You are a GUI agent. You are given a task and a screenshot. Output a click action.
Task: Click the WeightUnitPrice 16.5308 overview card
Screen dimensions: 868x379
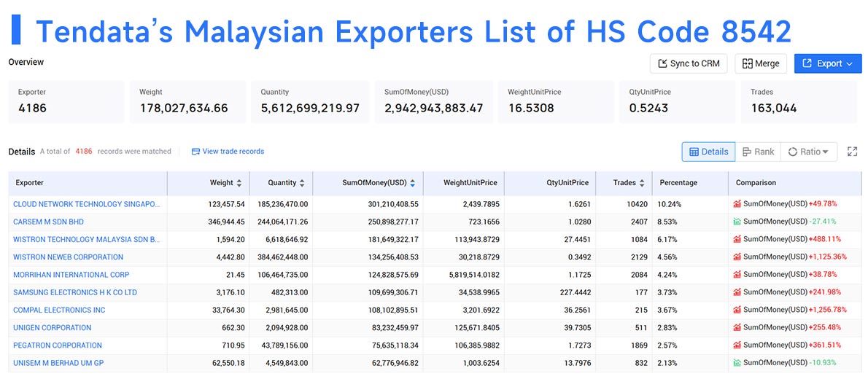coord(557,102)
